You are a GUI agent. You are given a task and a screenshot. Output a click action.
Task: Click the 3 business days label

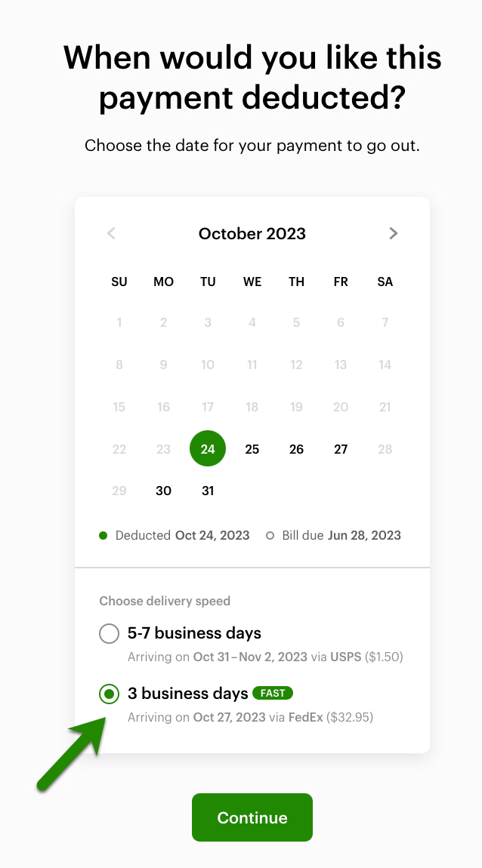(x=188, y=694)
